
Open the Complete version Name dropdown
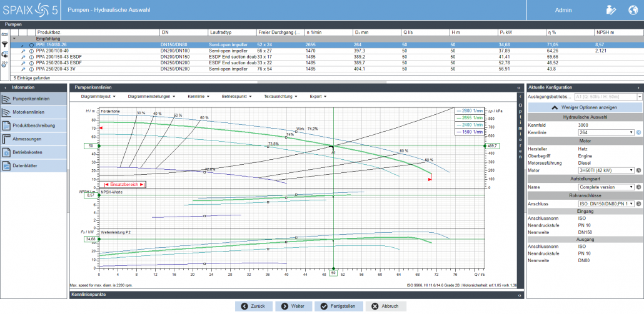(606, 187)
